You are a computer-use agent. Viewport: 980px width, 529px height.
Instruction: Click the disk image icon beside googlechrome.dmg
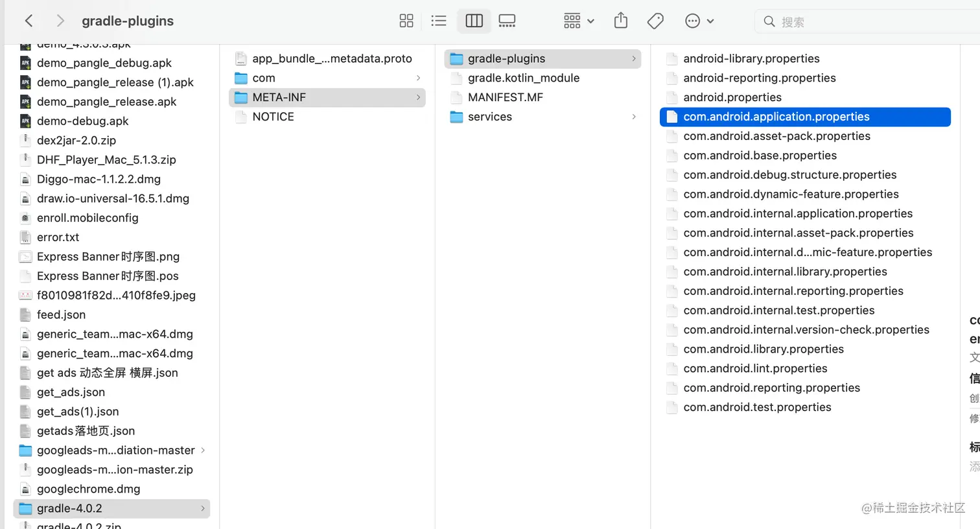(x=25, y=489)
